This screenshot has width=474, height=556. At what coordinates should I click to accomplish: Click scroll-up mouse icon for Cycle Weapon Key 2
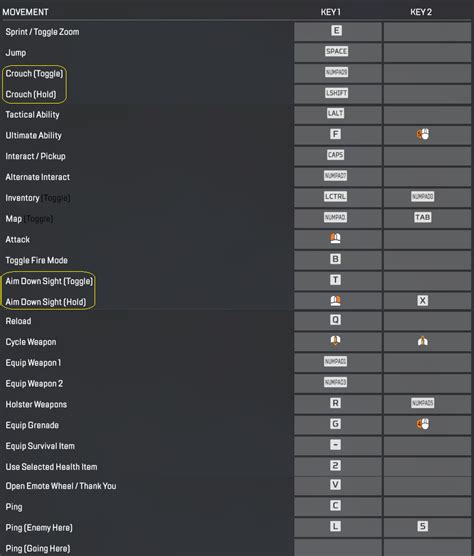(x=423, y=341)
